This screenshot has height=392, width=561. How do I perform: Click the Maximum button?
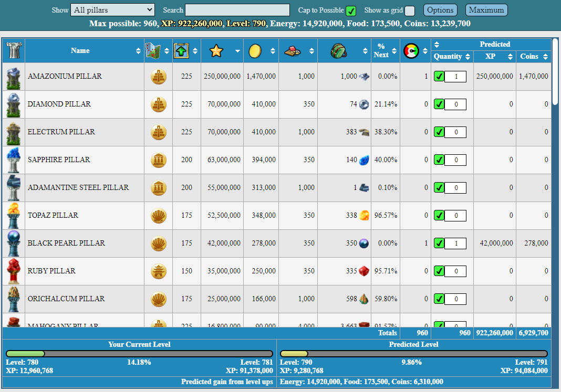[486, 10]
